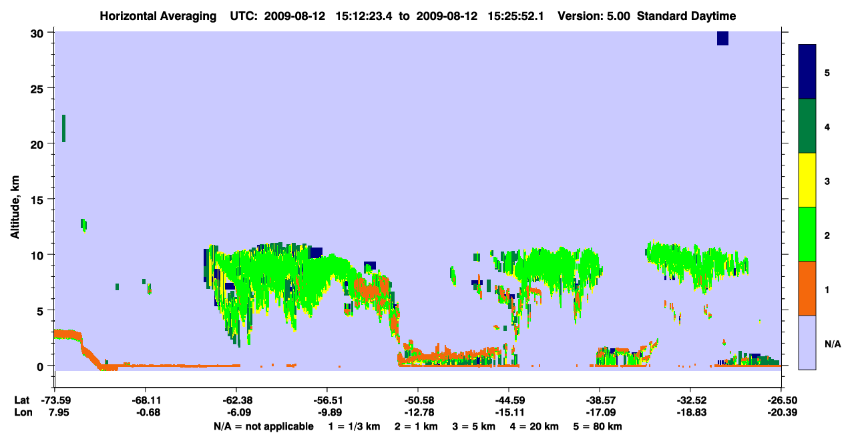Click the latitude value '-26.50'

781,400
